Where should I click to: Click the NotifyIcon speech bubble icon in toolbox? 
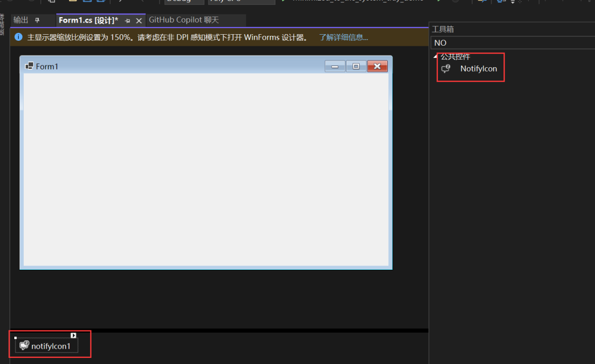[446, 69]
